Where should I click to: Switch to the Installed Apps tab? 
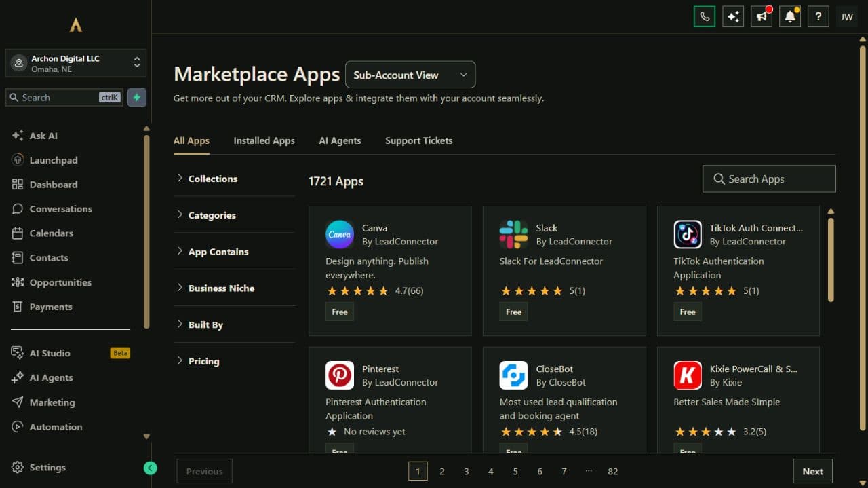pyautogui.click(x=264, y=140)
